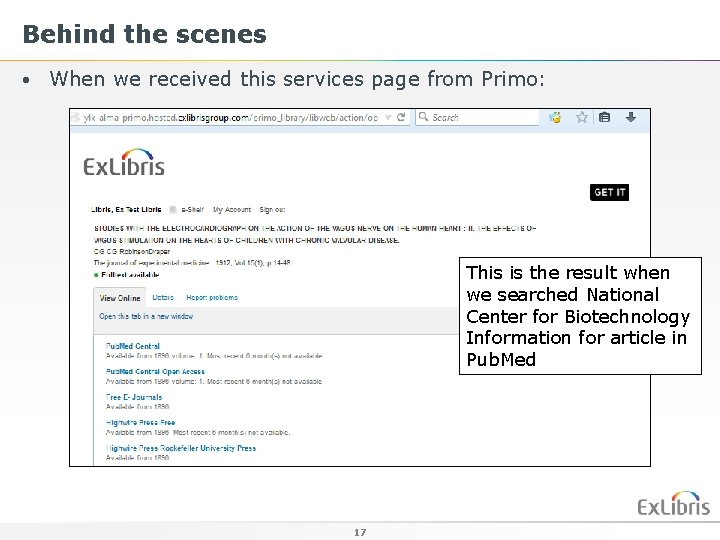Click the browser Search input field

click(478, 117)
